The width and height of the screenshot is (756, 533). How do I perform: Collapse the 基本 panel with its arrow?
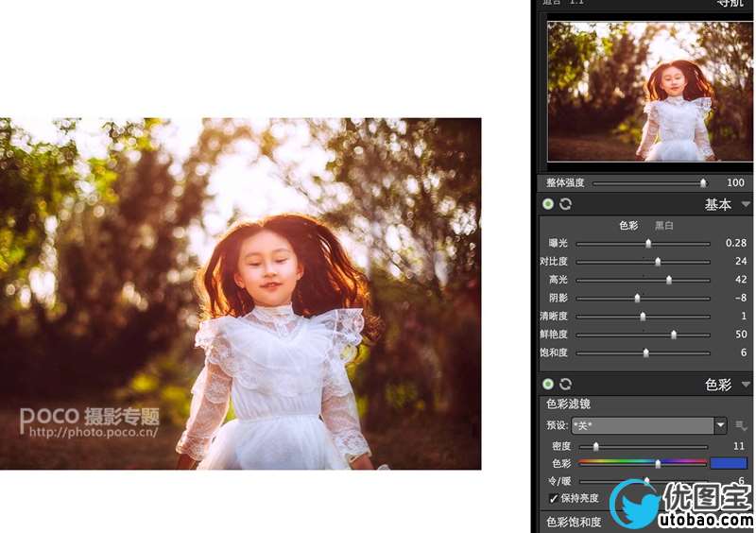pyautogui.click(x=746, y=204)
